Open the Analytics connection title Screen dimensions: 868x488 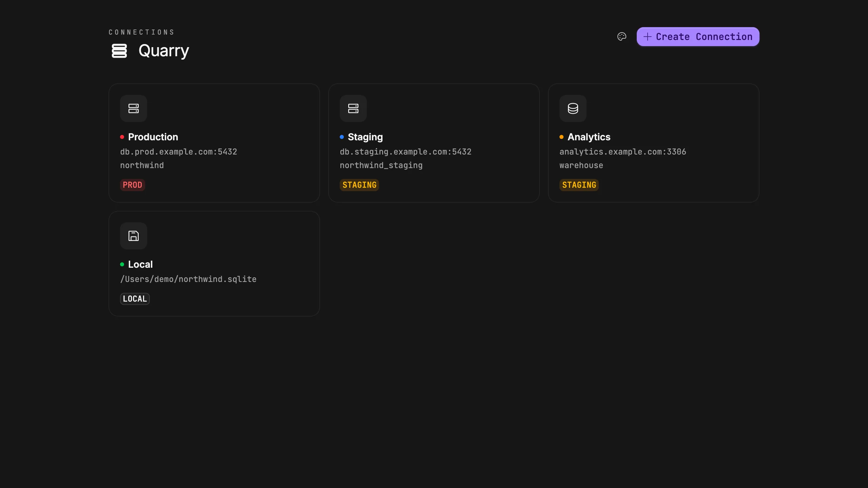[x=589, y=137]
